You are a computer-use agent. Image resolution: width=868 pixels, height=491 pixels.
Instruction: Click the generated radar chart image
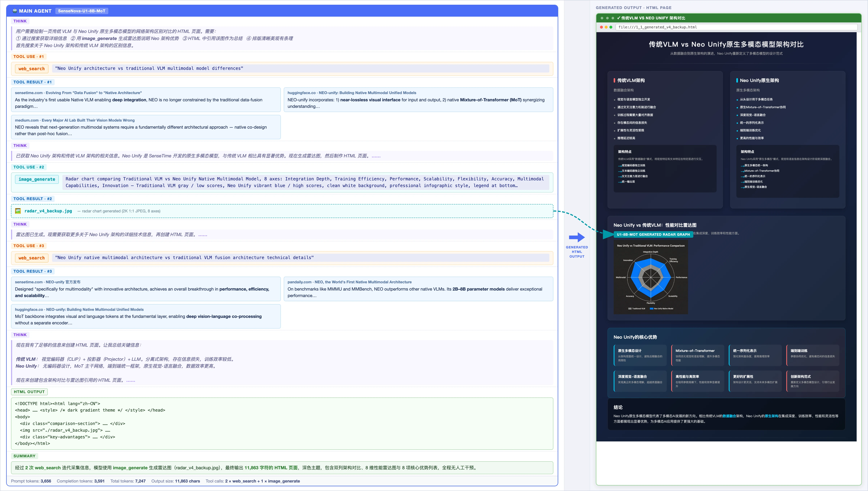point(651,277)
